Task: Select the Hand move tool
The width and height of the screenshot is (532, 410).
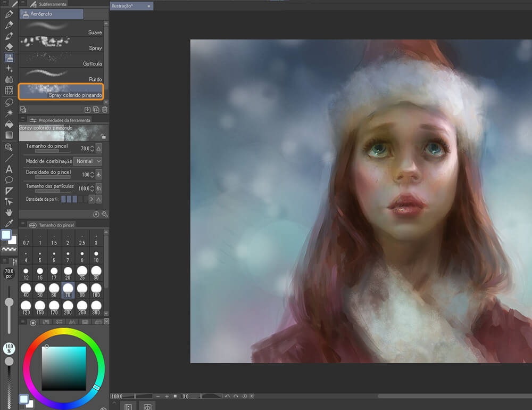Action: [9, 212]
